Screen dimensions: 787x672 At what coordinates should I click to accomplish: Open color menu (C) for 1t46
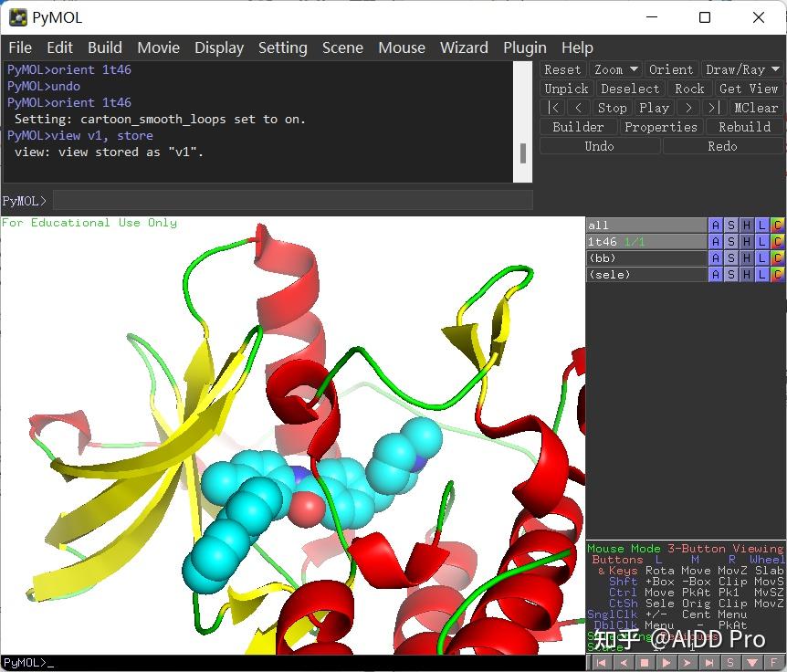coord(777,242)
